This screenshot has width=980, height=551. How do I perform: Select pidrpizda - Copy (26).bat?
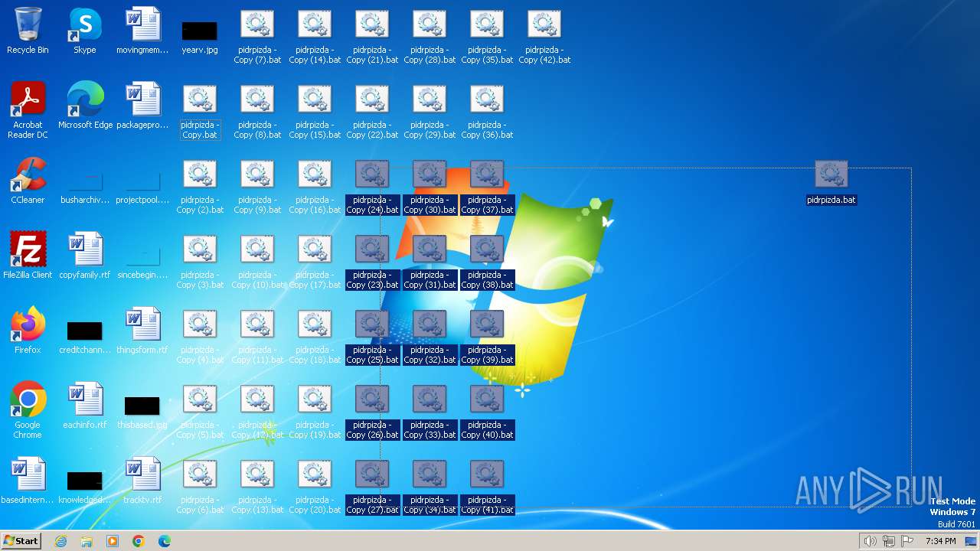tap(372, 411)
